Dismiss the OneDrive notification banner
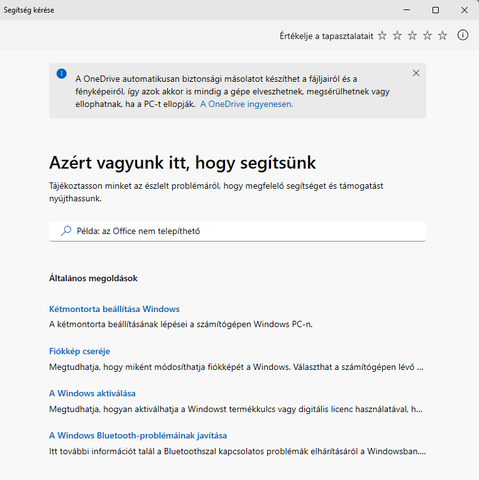 [416, 73]
